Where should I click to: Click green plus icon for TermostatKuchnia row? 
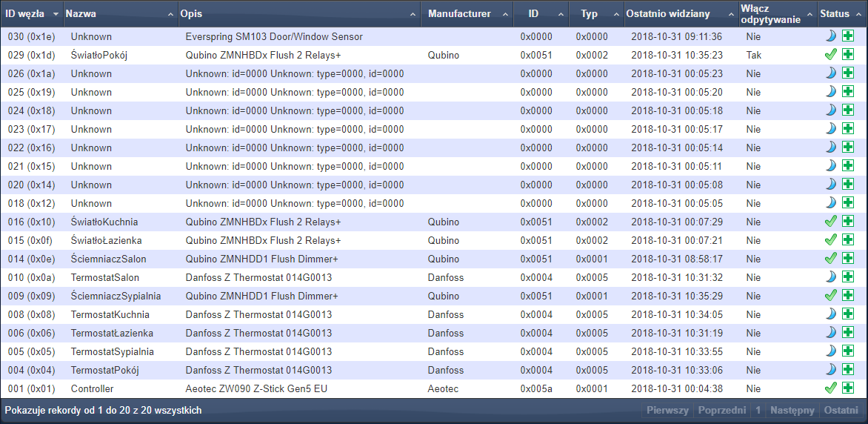847,314
